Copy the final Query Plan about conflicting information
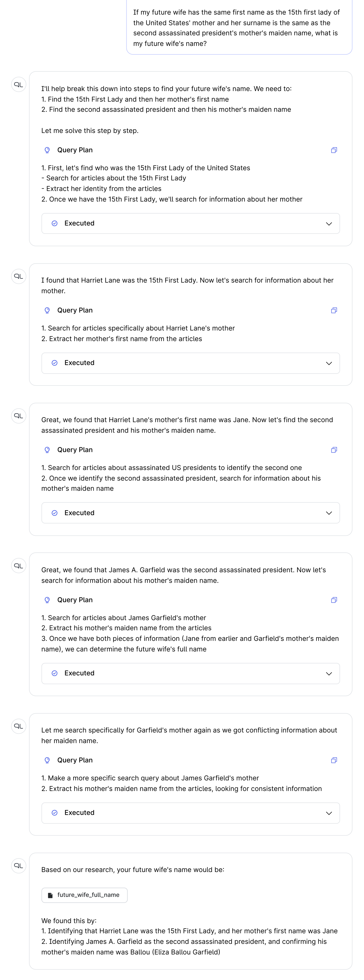 (334, 760)
